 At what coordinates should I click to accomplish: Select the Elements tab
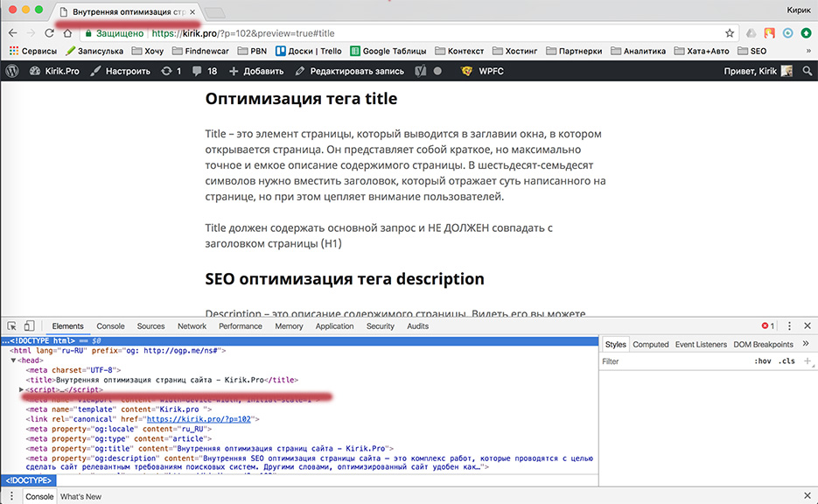(x=68, y=326)
